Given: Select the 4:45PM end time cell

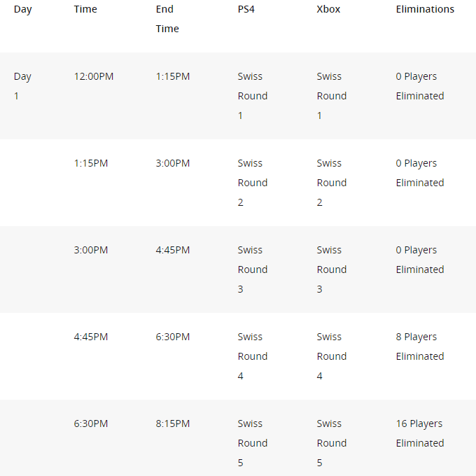Looking at the screenshot, I should point(173,250).
